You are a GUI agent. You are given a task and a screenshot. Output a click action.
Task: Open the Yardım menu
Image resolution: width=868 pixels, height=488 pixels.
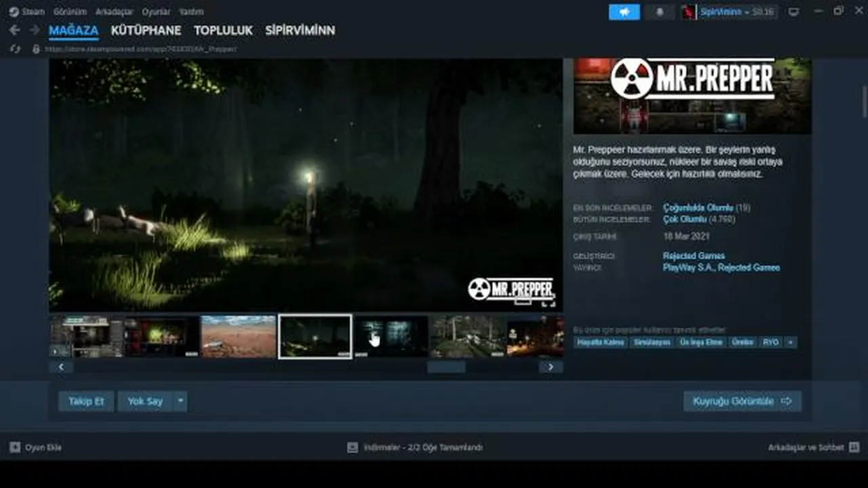pos(191,12)
